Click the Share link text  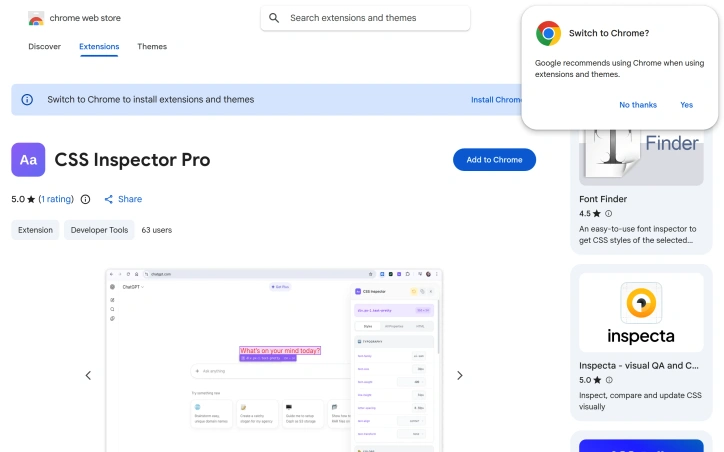(x=130, y=199)
